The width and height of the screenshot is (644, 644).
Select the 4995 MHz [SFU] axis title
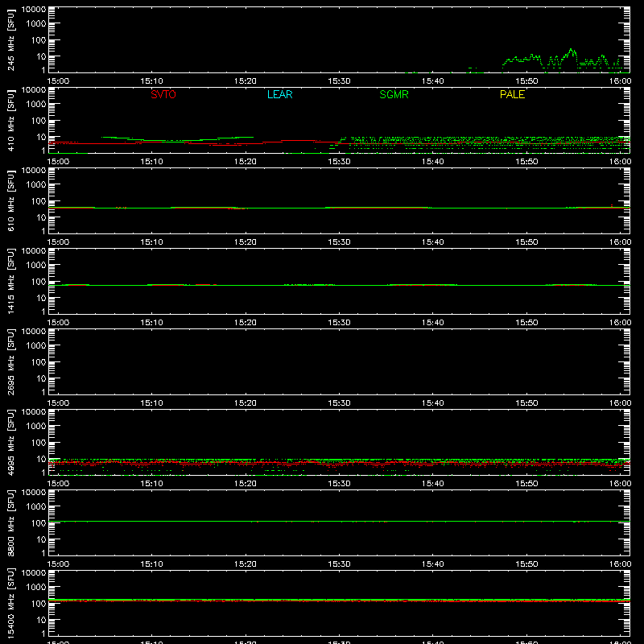[x=10, y=442]
